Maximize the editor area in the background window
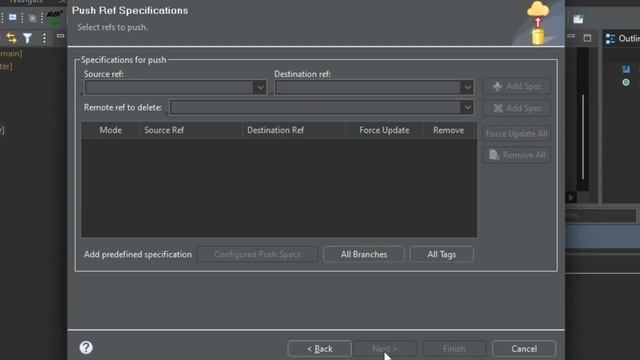Screen dimensions: 640x360 tap(587, 38)
